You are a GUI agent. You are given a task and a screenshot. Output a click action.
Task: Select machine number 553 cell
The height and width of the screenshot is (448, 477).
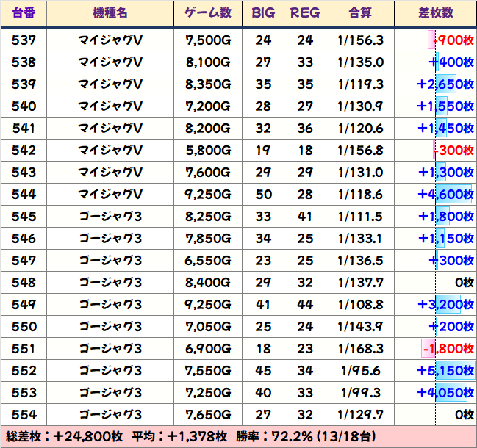coord(24,393)
